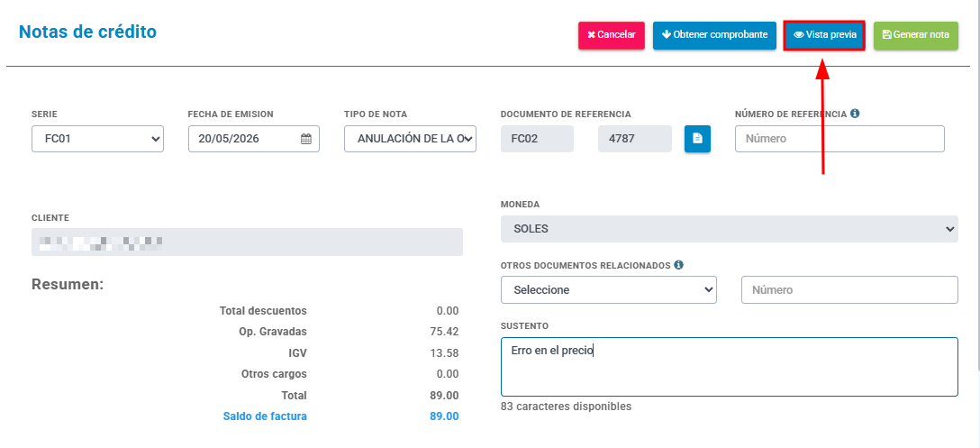Click the Saldo de factura value 89.00

tap(444, 416)
